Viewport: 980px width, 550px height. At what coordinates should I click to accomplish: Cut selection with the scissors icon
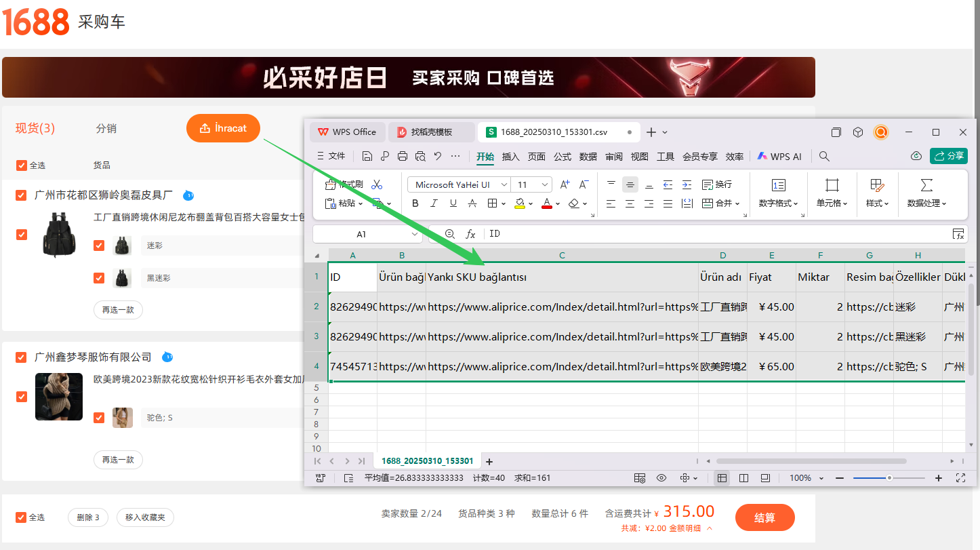(377, 184)
